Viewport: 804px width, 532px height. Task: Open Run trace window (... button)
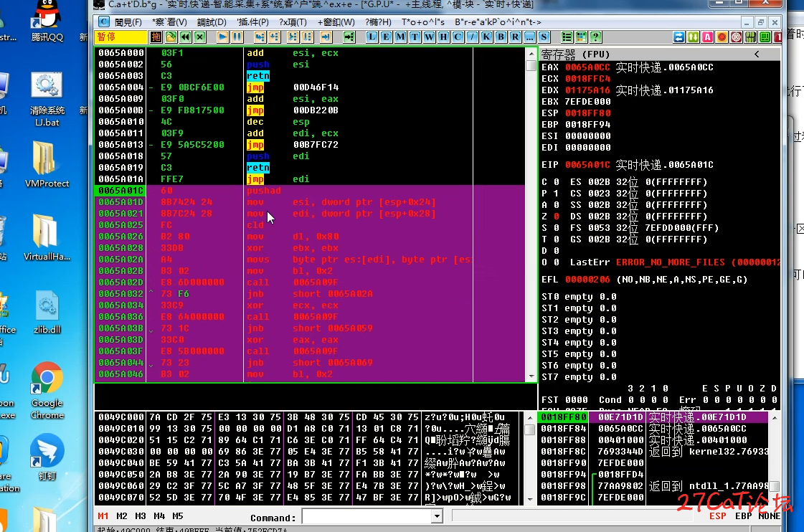(x=530, y=37)
